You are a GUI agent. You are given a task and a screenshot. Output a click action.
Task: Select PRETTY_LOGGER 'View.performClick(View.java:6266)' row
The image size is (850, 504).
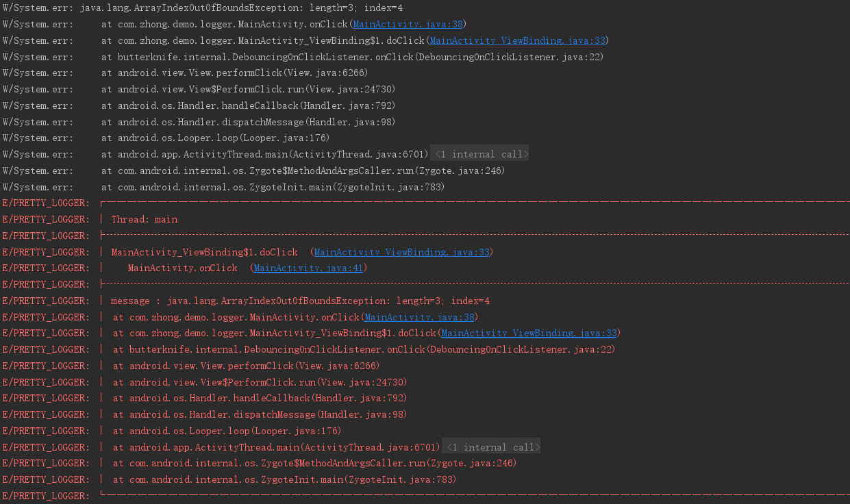click(191, 366)
